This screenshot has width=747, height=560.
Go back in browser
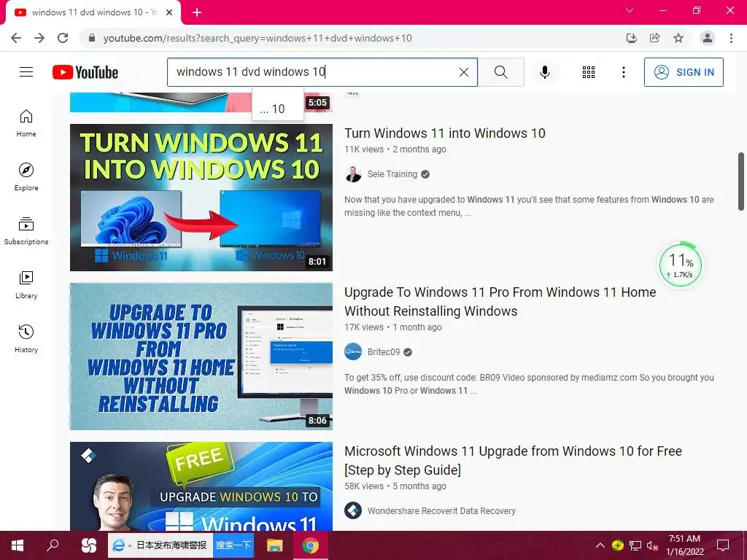16,38
